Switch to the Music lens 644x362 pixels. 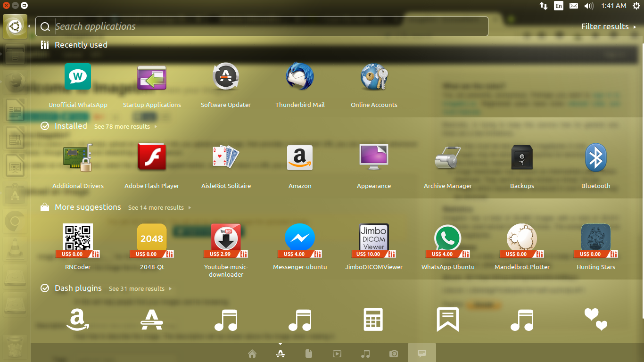coord(365,354)
